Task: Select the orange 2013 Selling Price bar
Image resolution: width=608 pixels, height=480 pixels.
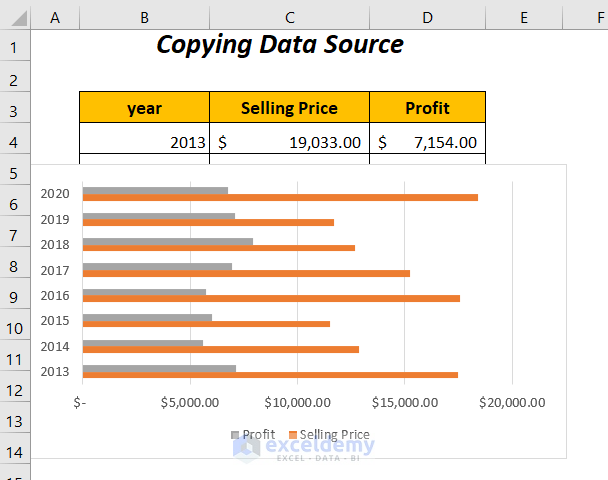Action: point(270,375)
